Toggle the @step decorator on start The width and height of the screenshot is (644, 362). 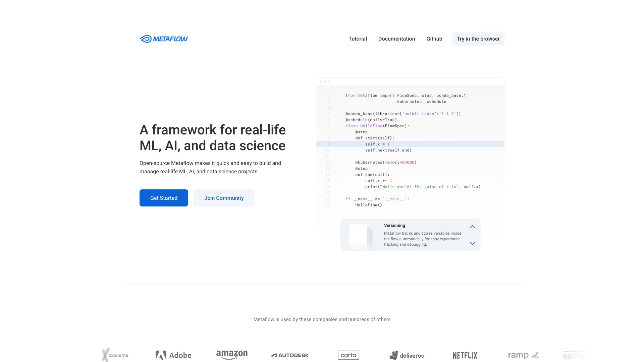361,132
